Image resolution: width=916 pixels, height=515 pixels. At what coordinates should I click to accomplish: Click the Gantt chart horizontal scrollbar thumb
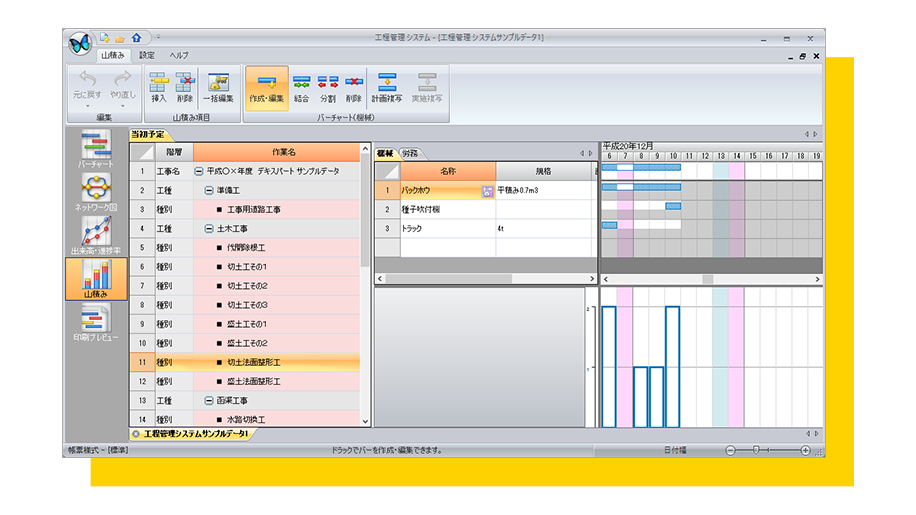707,280
